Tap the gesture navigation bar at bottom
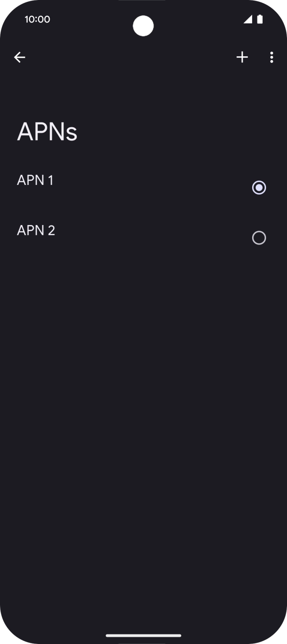 coord(143,635)
